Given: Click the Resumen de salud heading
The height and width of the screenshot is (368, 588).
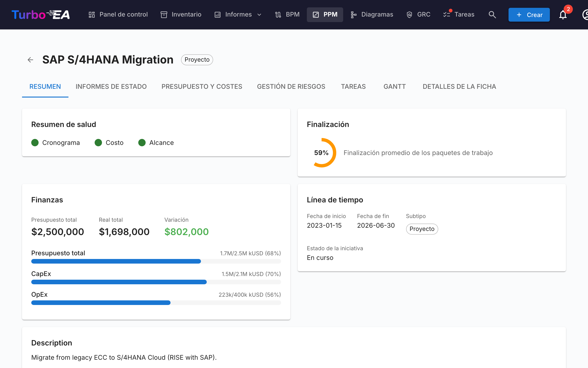Looking at the screenshot, I should [64, 124].
